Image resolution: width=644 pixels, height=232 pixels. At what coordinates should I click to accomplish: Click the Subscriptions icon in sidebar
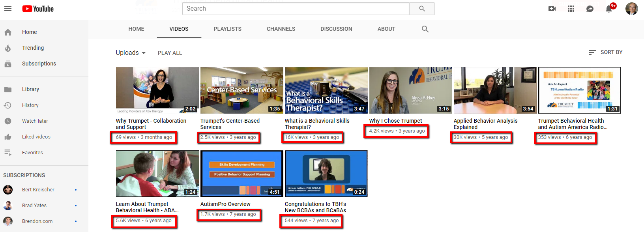coord(8,64)
